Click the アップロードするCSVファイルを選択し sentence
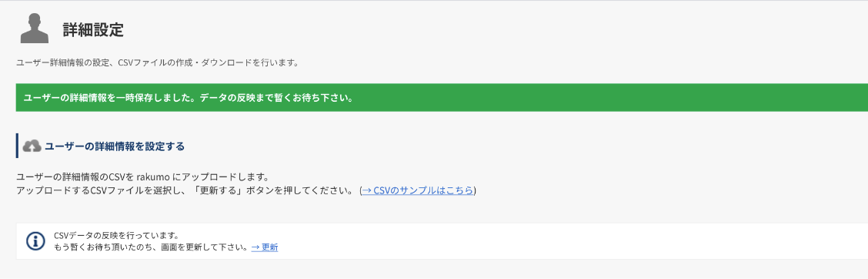The width and height of the screenshot is (868, 279). (x=95, y=190)
